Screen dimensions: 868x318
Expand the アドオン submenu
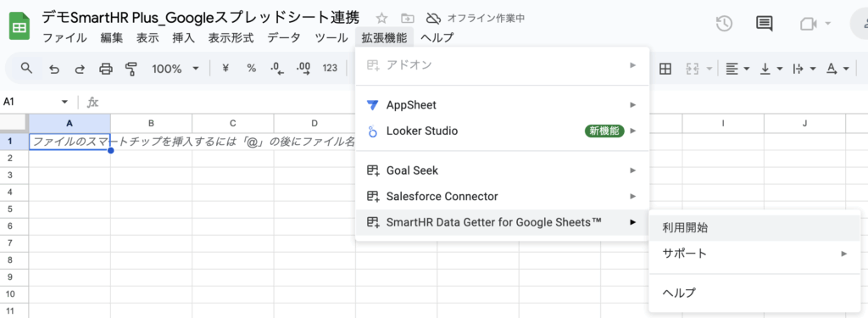pos(502,65)
